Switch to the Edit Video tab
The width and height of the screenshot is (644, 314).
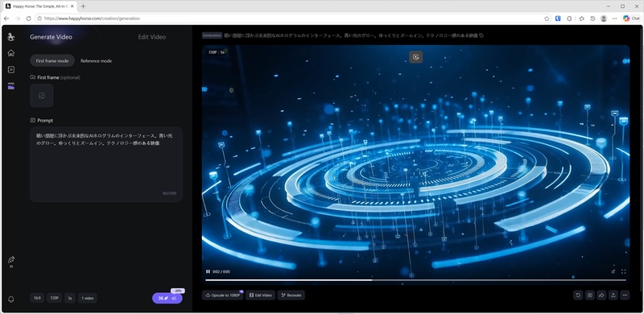(x=152, y=37)
